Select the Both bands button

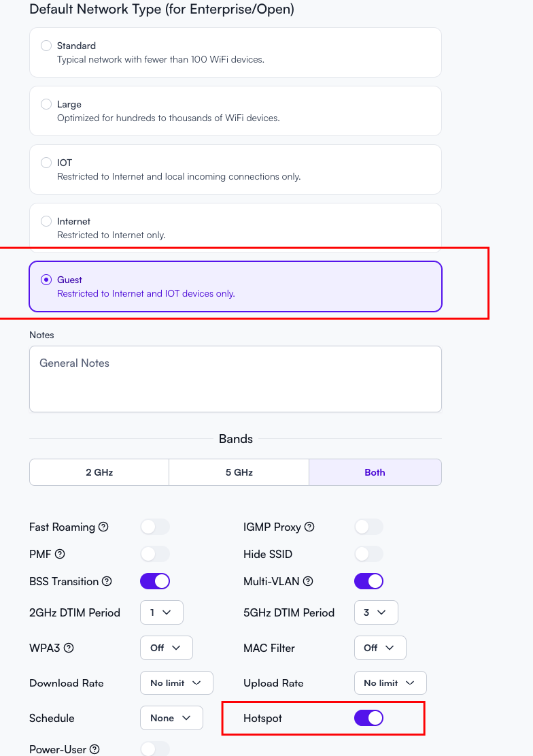[x=375, y=472]
